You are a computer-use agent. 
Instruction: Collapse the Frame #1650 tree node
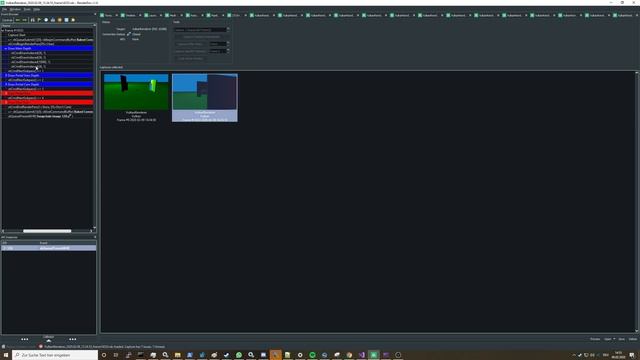tap(3, 31)
